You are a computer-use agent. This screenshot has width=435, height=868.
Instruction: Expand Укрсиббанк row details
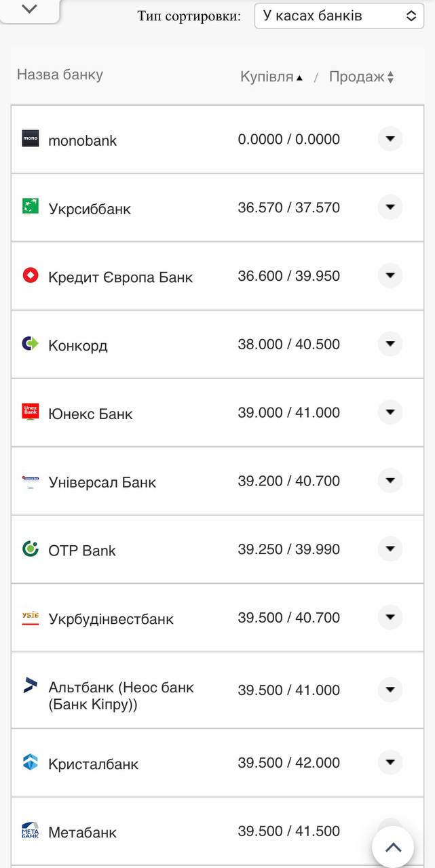click(x=390, y=207)
